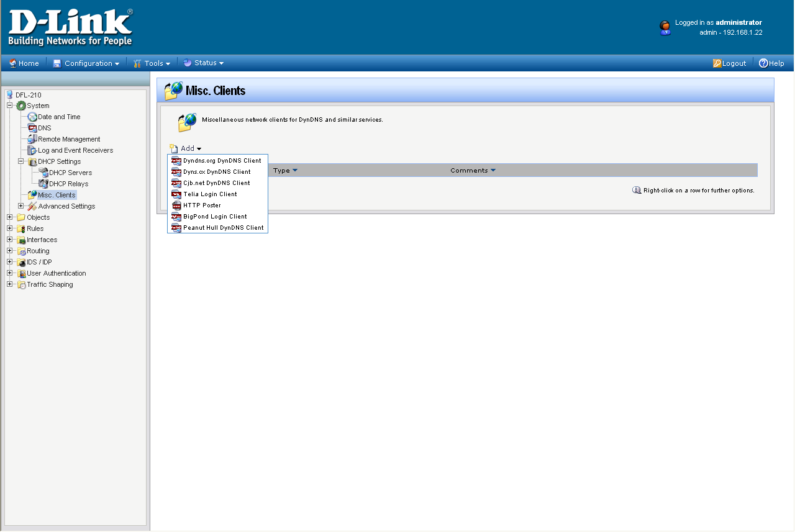The width and height of the screenshot is (795, 532).
Task: Click the DHCP Settings folder icon
Action: [32, 161]
